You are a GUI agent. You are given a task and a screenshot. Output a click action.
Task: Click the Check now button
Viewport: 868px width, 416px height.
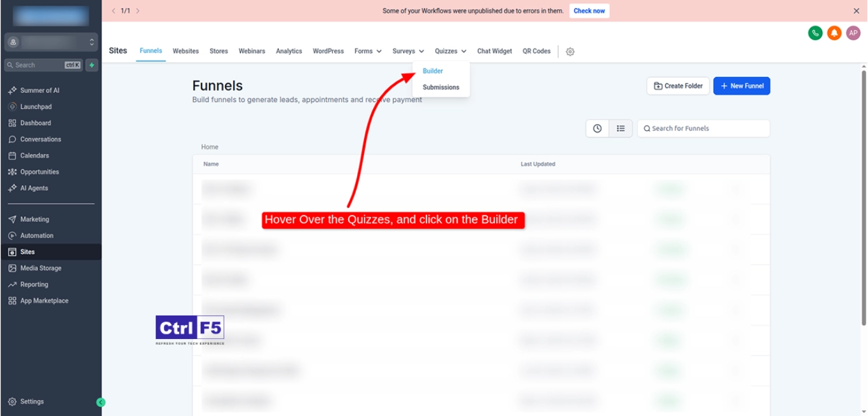click(589, 11)
